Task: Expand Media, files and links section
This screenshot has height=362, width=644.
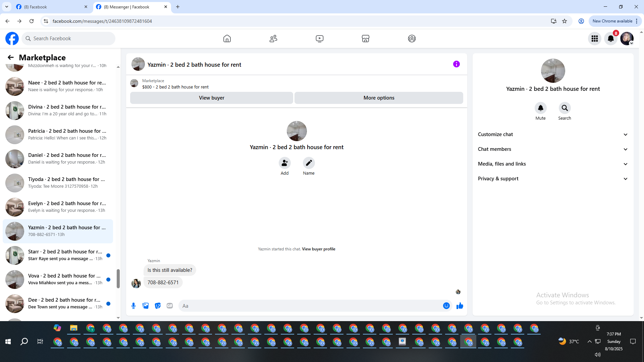Action: [x=553, y=164]
